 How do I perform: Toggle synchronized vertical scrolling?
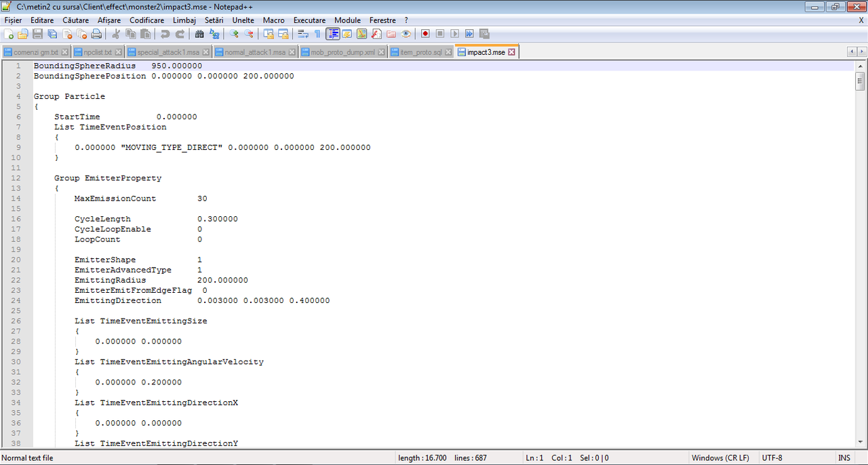(269, 34)
